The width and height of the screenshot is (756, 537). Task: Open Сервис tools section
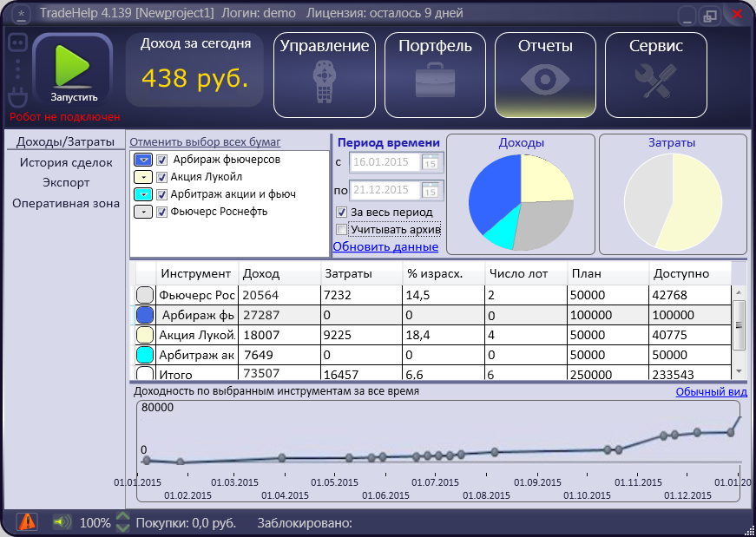655,74
